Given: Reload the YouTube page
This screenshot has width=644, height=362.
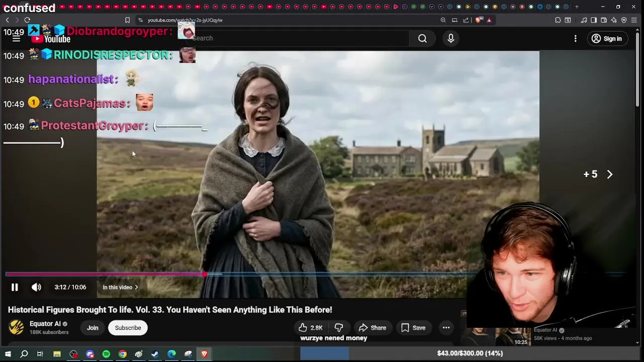Looking at the screenshot, I should 27,20.
